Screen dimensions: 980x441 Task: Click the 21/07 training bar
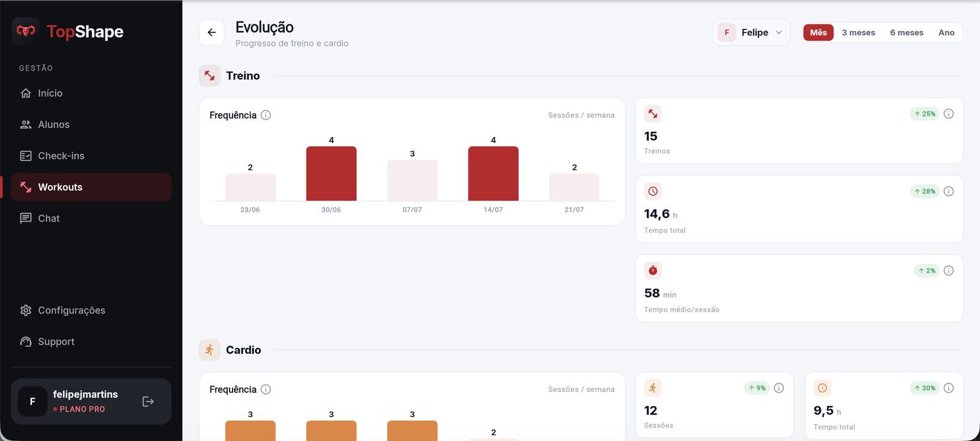click(574, 187)
